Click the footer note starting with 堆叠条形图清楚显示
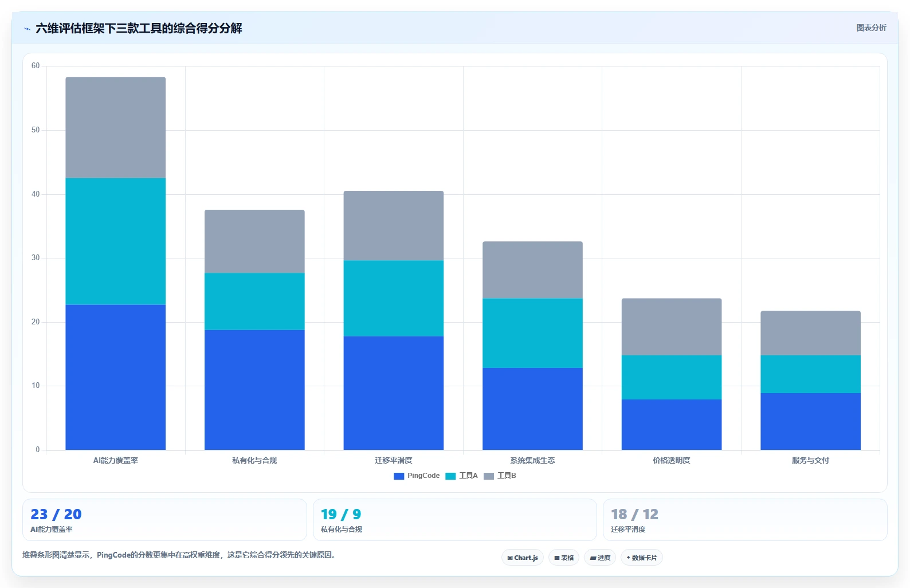 pos(179,555)
